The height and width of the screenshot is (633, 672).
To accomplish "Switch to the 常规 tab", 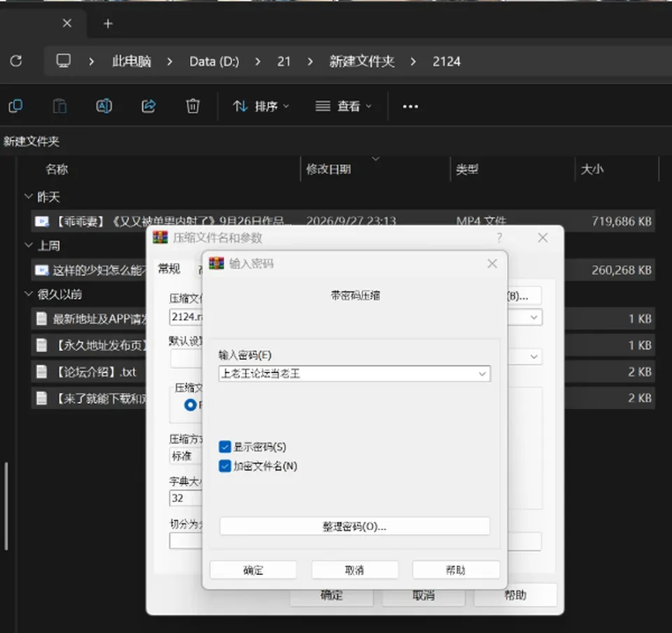I will coord(169,269).
